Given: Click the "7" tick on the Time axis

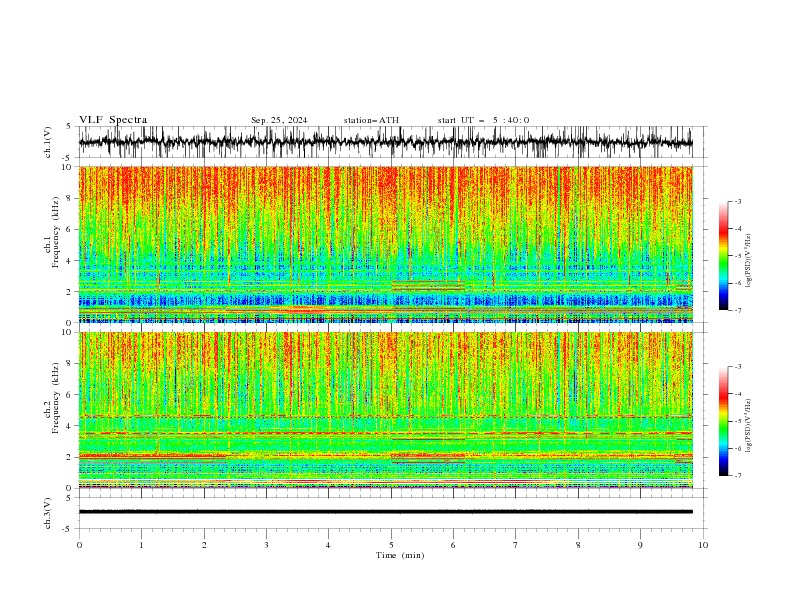Looking at the screenshot, I should click(516, 545).
